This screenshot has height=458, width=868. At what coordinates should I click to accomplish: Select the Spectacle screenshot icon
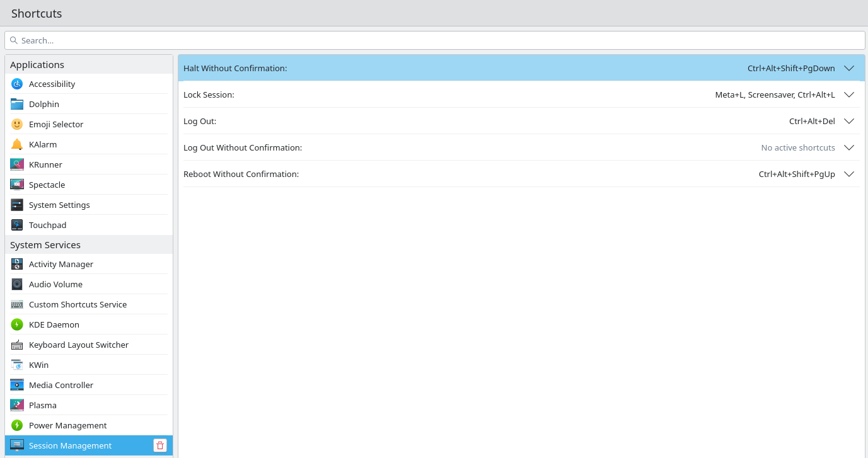[x=17, y=185]
